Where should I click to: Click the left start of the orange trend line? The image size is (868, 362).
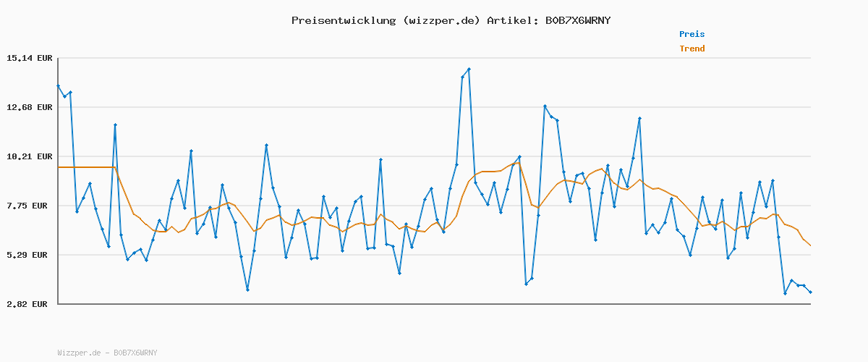tap(59, 167)
